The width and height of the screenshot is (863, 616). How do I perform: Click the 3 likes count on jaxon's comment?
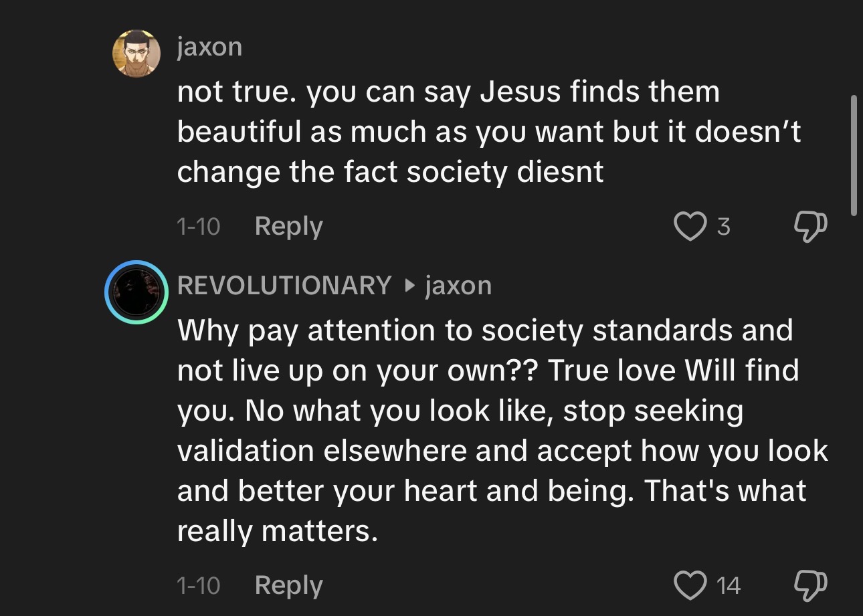(x=723, y=227)
